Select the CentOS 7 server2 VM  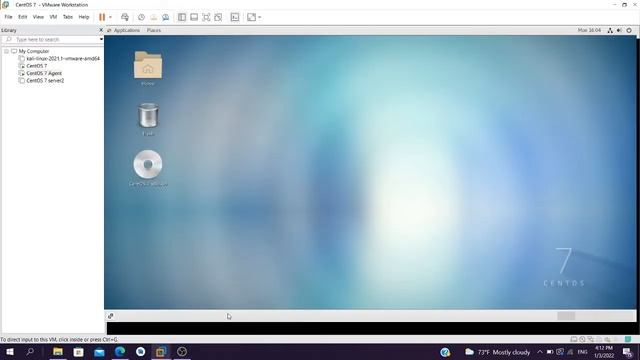[45, 81]
